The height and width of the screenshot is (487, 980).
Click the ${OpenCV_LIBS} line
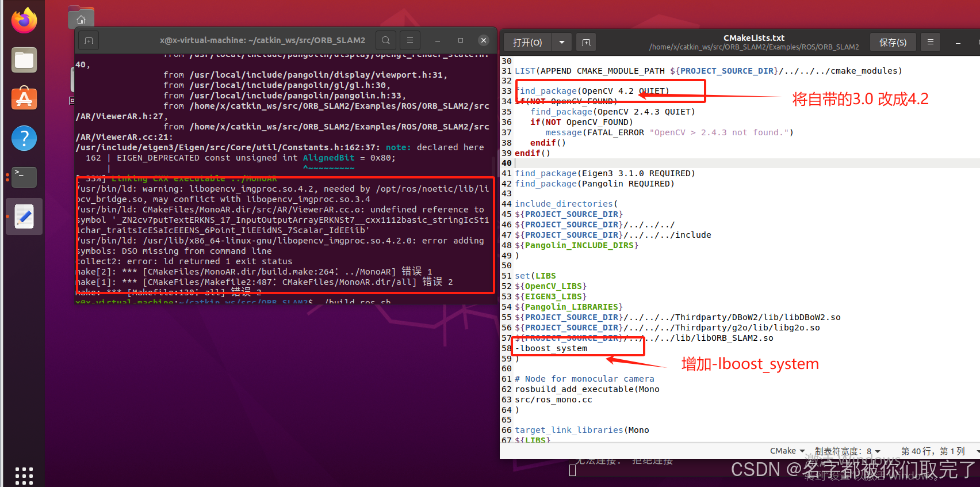pos(550,286)
